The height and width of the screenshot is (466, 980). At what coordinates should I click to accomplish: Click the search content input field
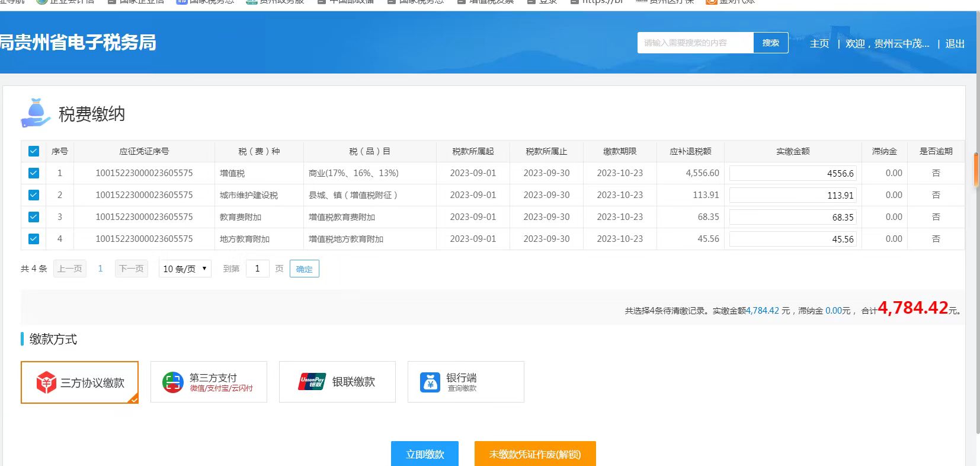click(x=695, y=43)
